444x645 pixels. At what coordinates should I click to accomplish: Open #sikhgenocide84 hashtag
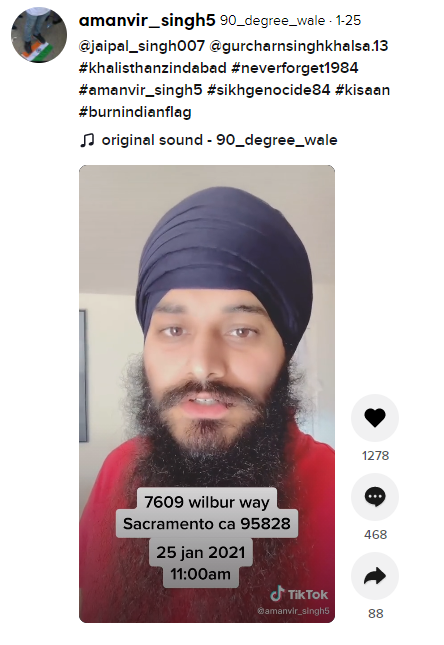point(269,90)
